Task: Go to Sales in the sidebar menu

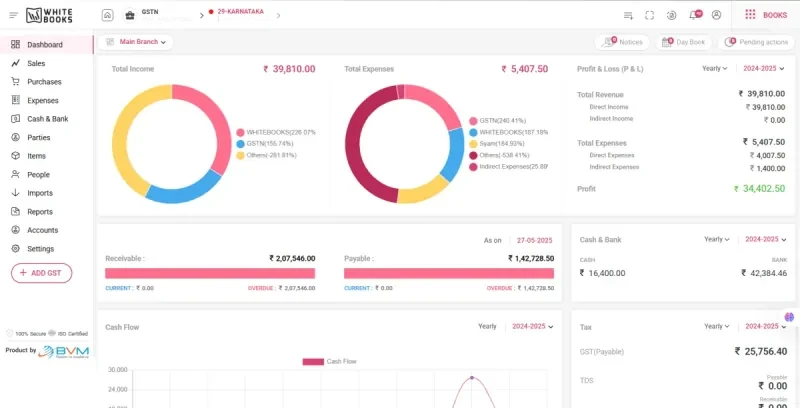Action: (x=36, y=63)
